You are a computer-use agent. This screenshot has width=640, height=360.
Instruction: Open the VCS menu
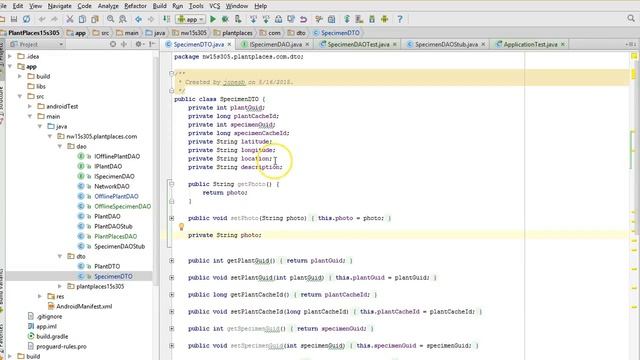pyautogui.click(x=215, y=6)
